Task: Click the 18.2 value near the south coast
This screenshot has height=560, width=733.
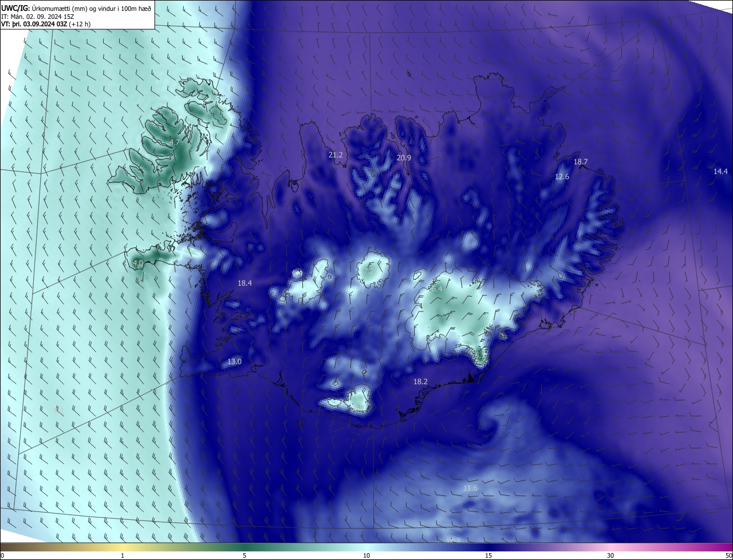Action: (x=420, y=381)
